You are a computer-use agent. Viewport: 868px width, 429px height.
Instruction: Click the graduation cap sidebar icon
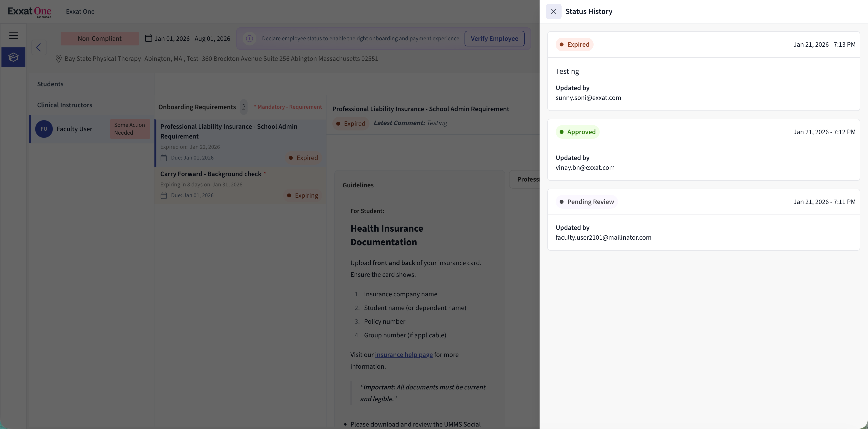(x=13, y=57)
